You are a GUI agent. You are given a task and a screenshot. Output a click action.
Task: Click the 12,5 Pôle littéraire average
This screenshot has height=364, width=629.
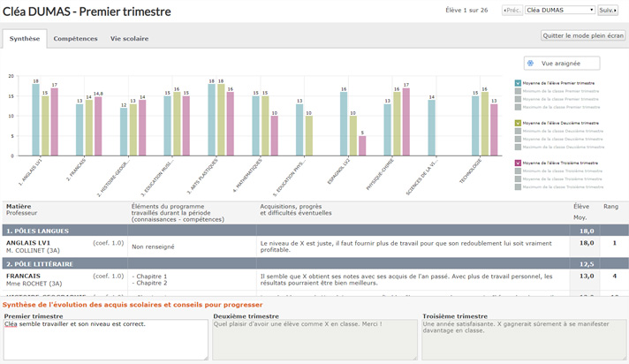(586, 264)
